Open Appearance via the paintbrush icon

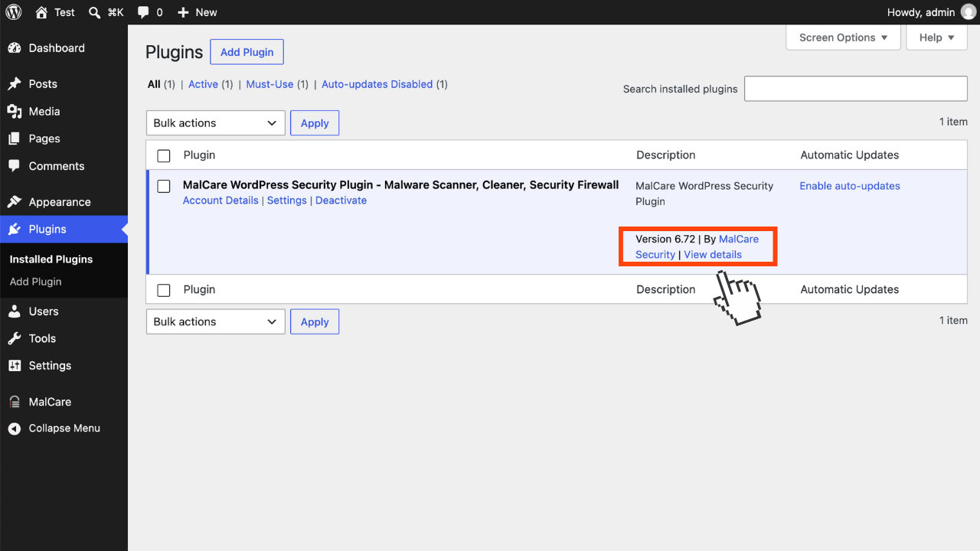pos(15,202)
